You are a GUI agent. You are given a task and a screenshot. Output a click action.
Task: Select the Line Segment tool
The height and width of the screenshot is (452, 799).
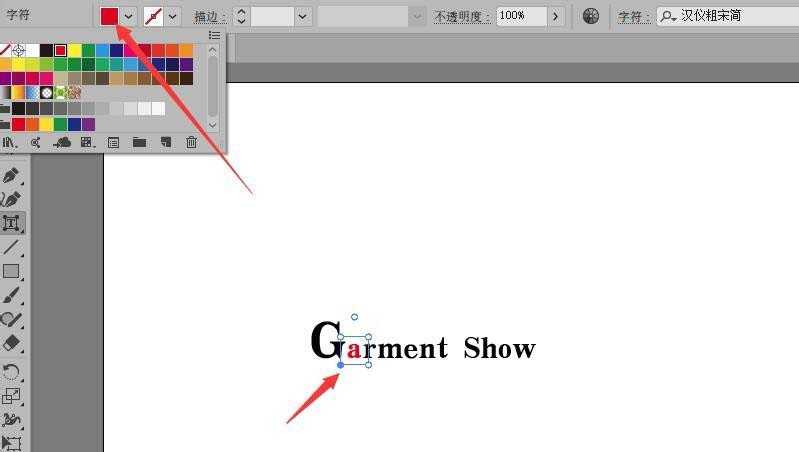coord(11,247)
